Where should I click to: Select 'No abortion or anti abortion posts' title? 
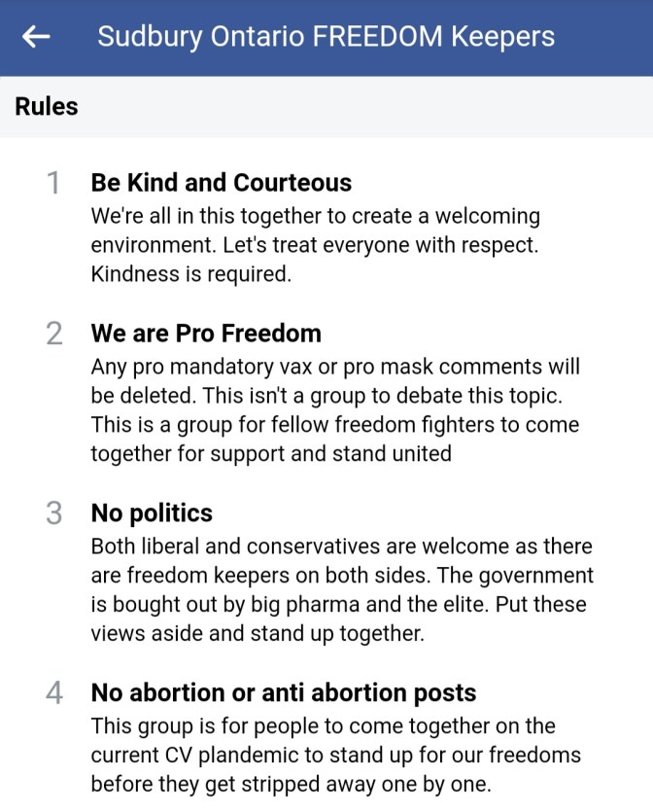[284, 693]
